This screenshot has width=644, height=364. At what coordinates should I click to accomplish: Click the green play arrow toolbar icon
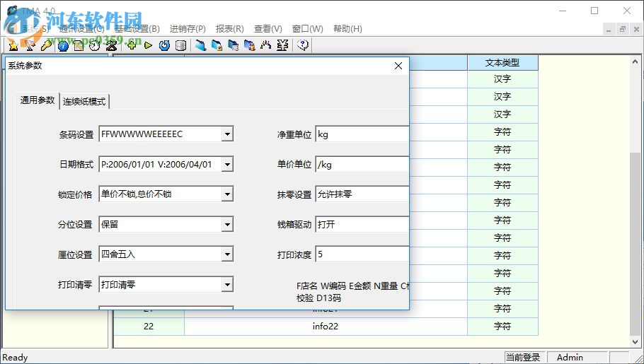(148, 45)
